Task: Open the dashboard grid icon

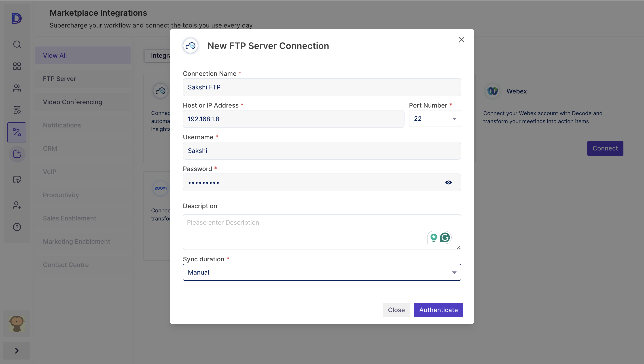Action: (17, 66)
